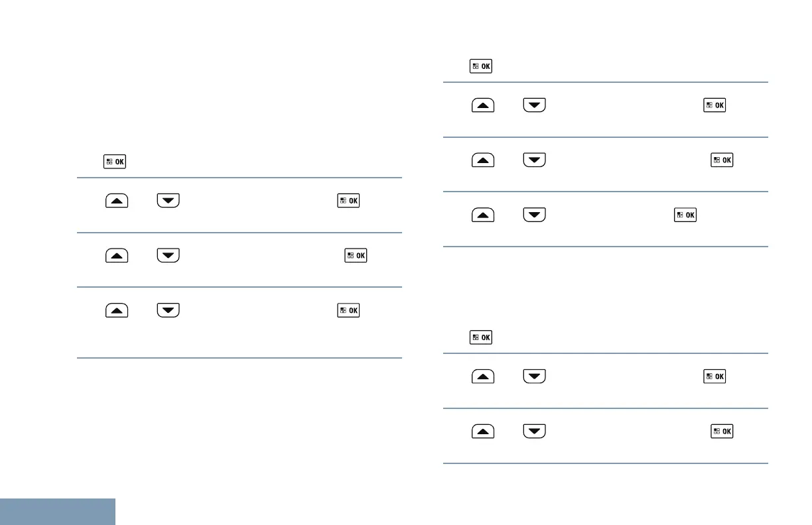The image size is (812, 525).
Task: Click the OK icon ending the right column's second step
Action: pos(722,160)
